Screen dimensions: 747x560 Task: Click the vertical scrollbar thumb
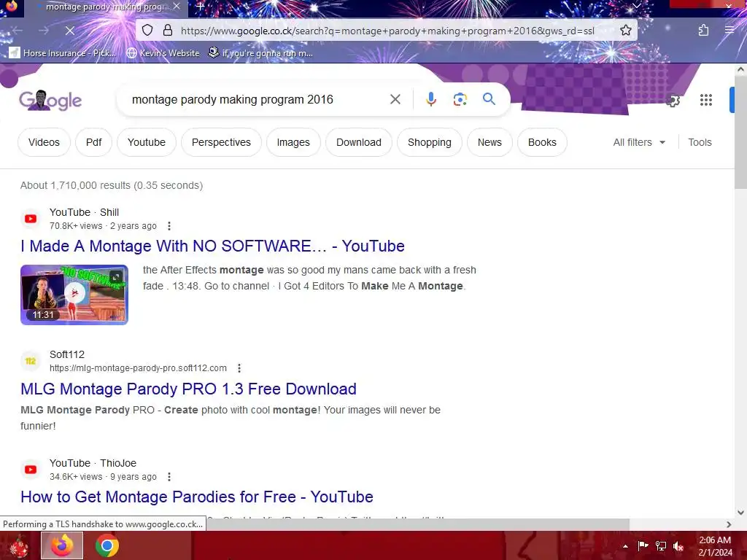(x=740, y=133)
